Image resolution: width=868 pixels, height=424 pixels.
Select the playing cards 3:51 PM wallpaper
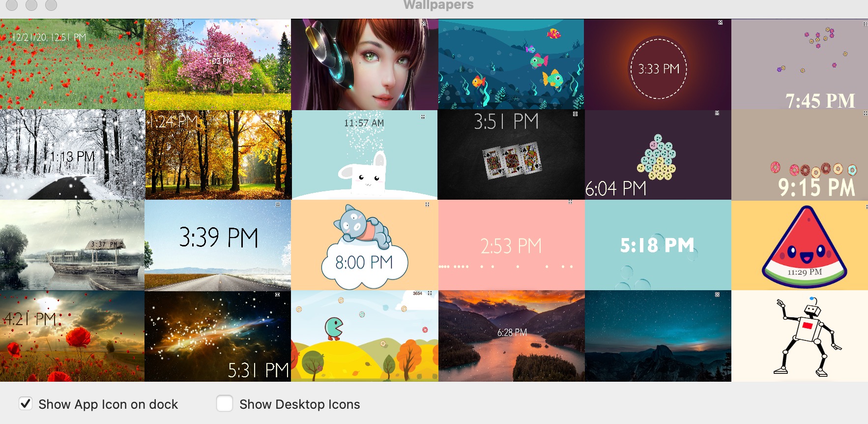click(x=511, y=154)
